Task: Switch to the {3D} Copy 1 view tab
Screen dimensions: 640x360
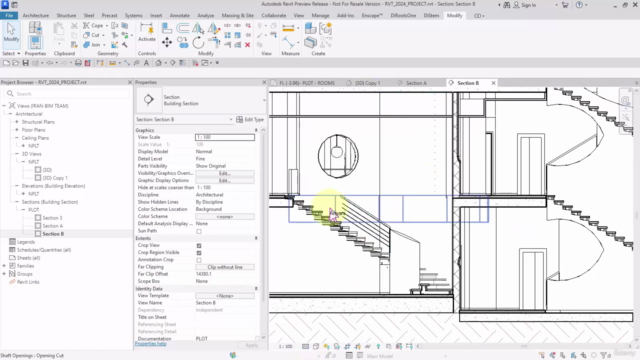Action: [367, 83]
